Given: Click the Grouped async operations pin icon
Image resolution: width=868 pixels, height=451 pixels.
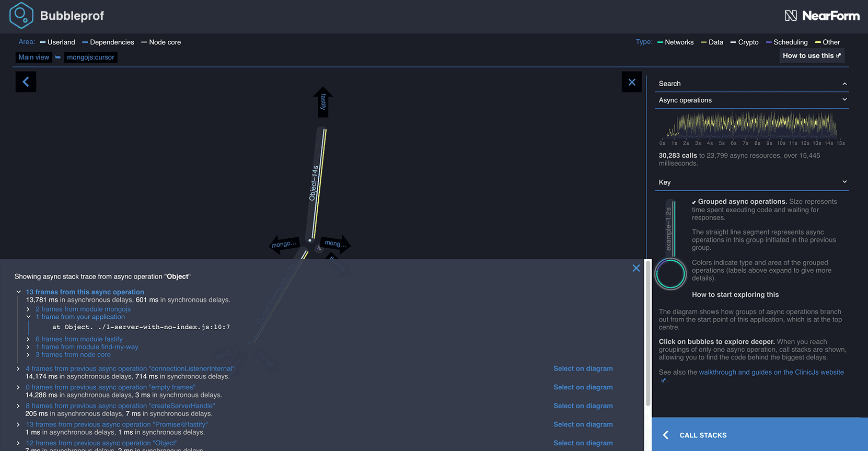Looking at the screenshot, I should coord(694,202).
